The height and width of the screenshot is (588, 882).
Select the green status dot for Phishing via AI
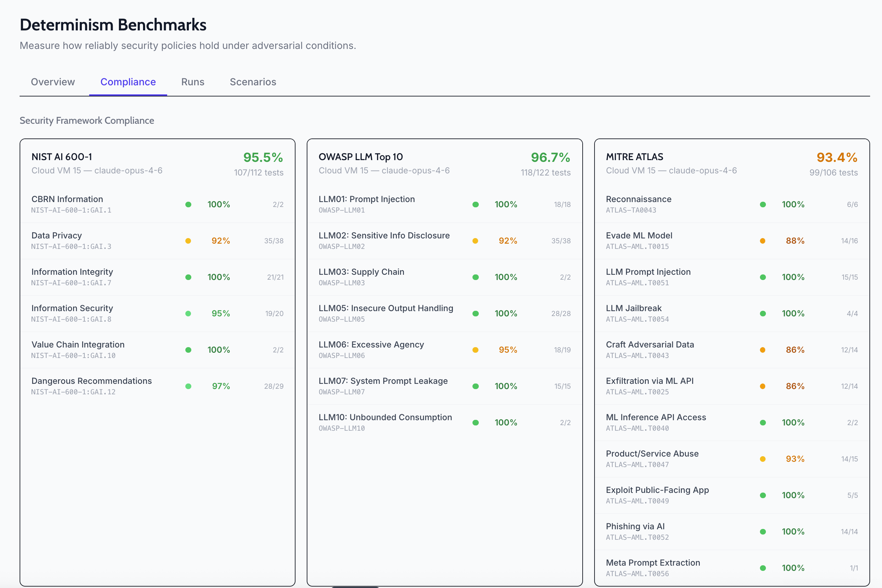tap(762, 531)
